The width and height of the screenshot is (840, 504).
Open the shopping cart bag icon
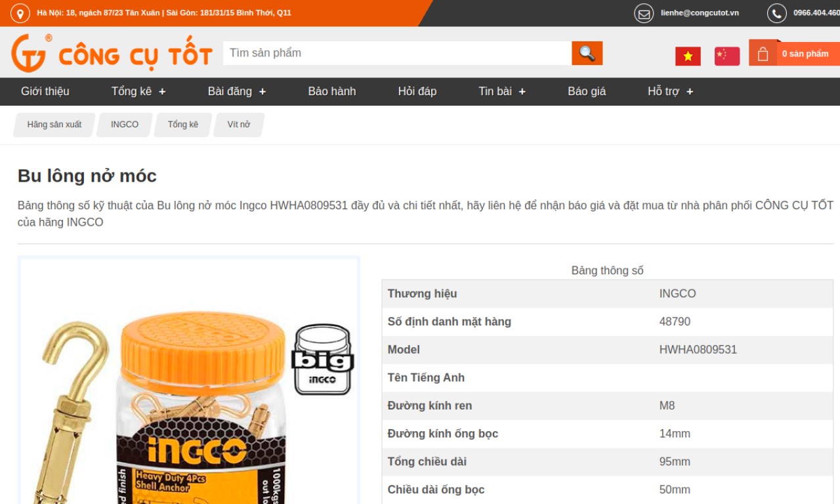click(763, 54)
